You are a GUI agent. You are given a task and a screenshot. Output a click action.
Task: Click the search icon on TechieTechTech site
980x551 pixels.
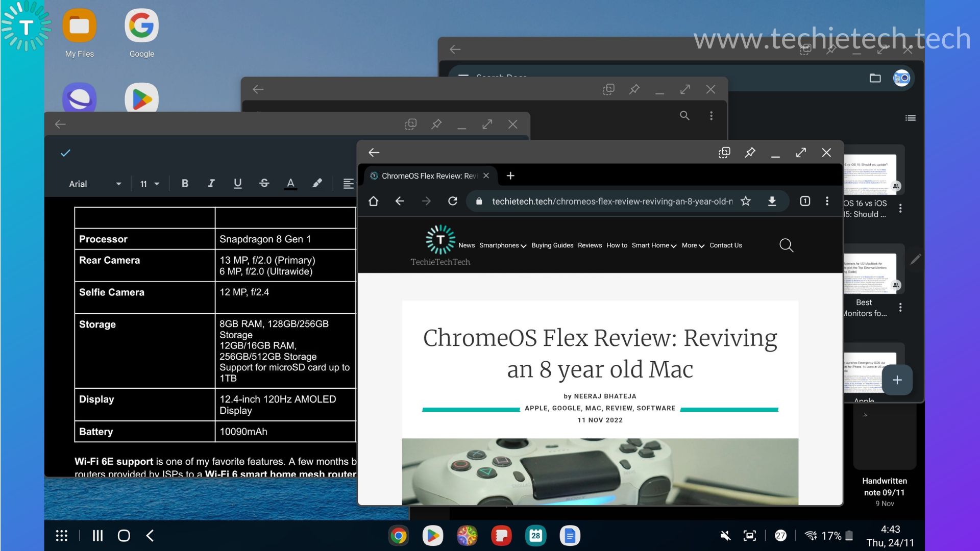[x=786, y=245]
